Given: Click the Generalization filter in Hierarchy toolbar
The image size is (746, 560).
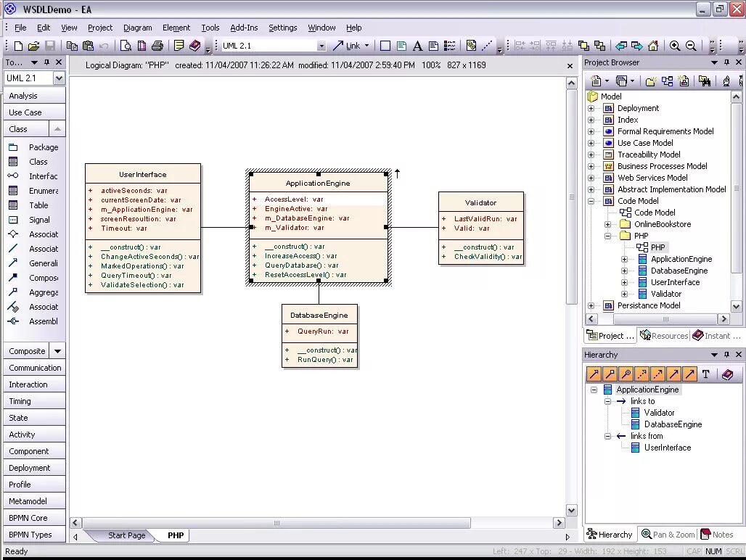Looking at the screenshot, I should point(594,374).
